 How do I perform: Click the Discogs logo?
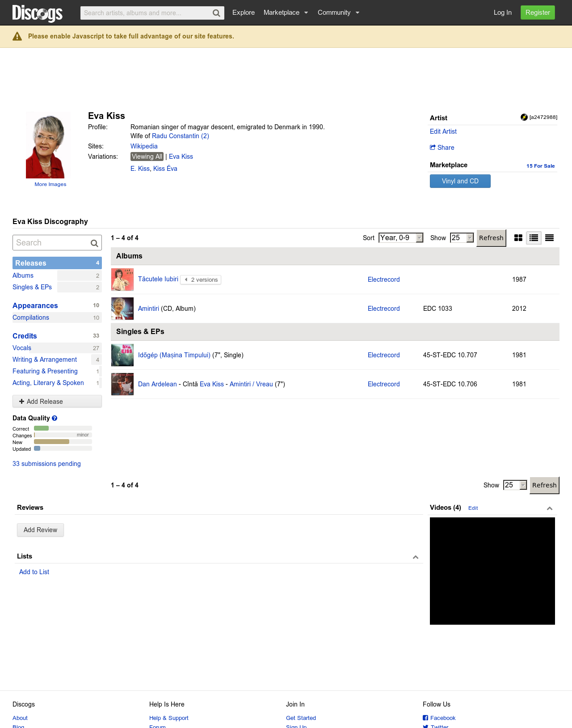point(38,13)
